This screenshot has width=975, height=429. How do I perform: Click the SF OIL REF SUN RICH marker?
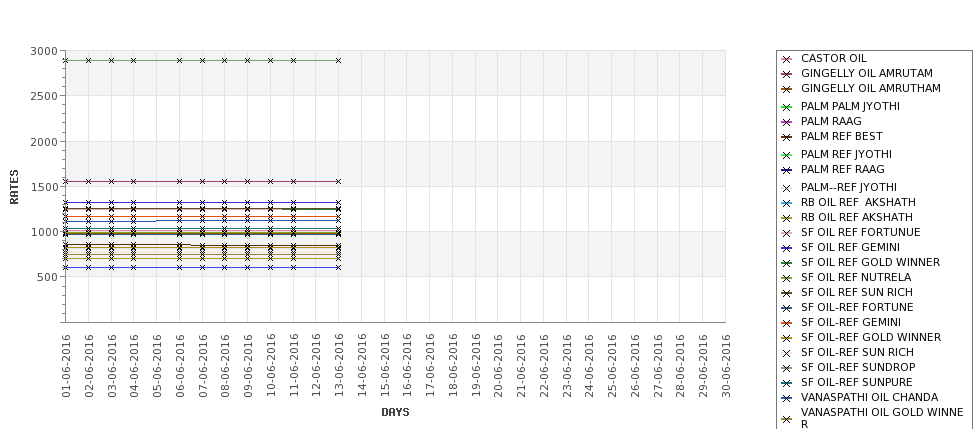click(786, 293)
